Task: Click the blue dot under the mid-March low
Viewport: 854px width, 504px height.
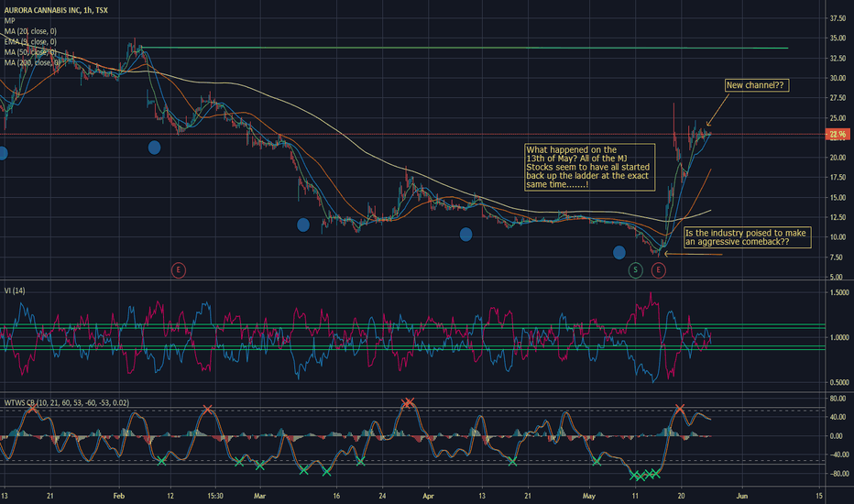Action: tap(302, 225)
